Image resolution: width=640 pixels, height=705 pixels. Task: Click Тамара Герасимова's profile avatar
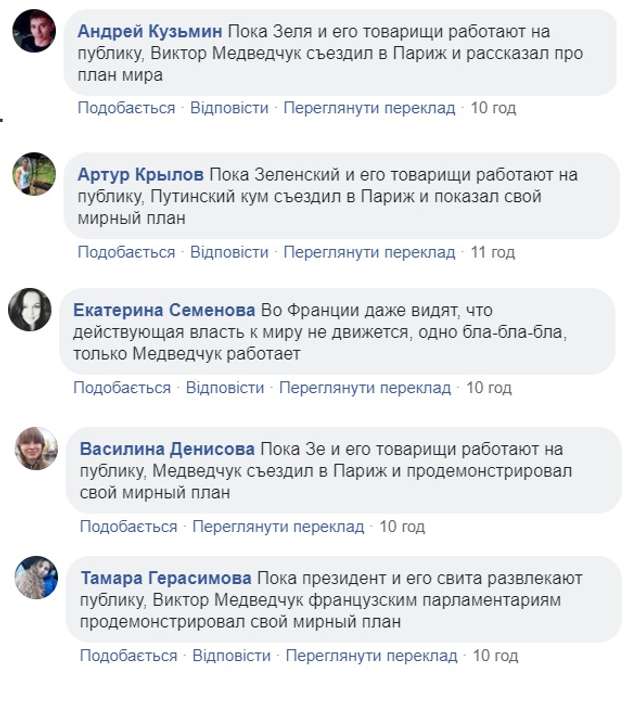pos(35,578)
